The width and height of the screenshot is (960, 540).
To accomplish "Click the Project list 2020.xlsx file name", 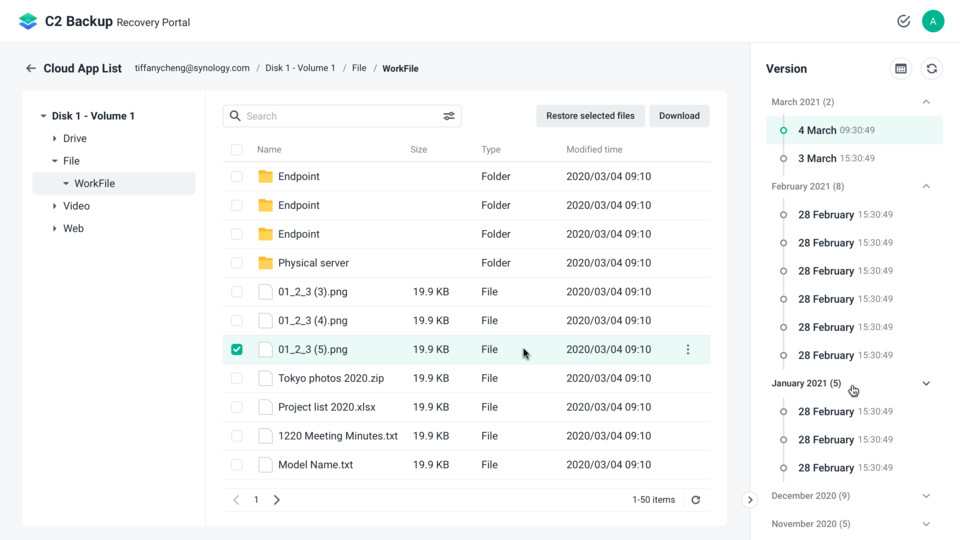I will [327, 407].
